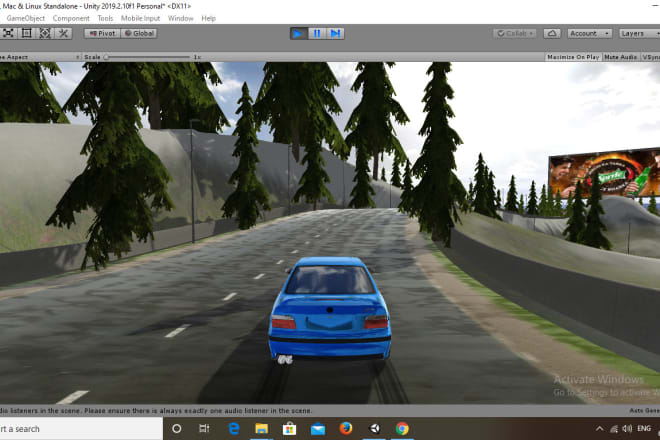Click ENG language indicator

644,429
